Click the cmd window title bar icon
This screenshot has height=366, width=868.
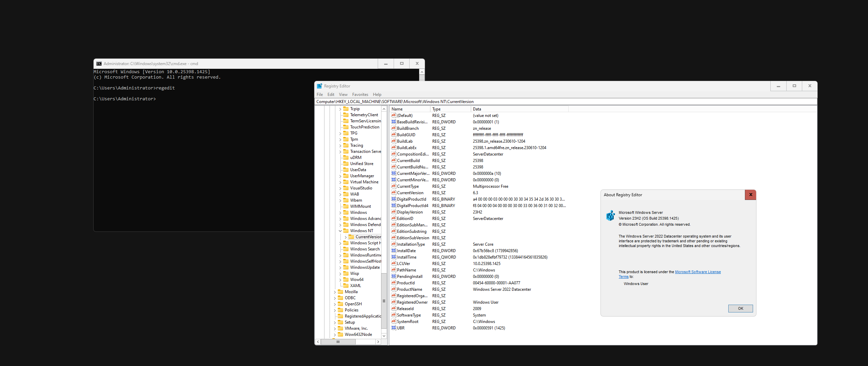click(99, 64)
